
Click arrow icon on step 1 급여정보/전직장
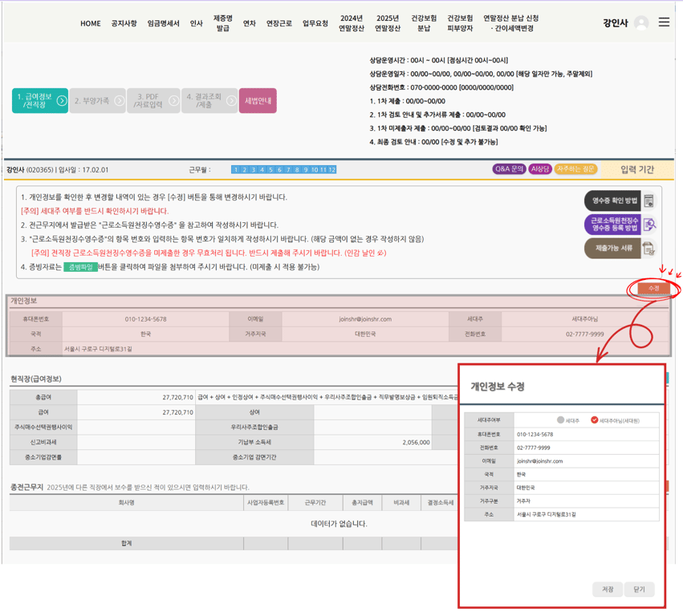(62, 100)
